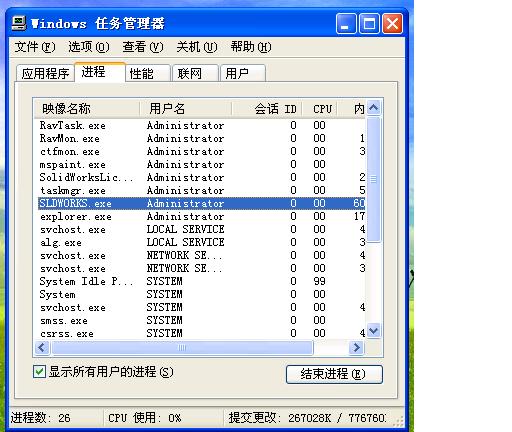512x432 pixels.
Task: Click the CPU 使用: 0% status entry
Action: coord(145,418)
